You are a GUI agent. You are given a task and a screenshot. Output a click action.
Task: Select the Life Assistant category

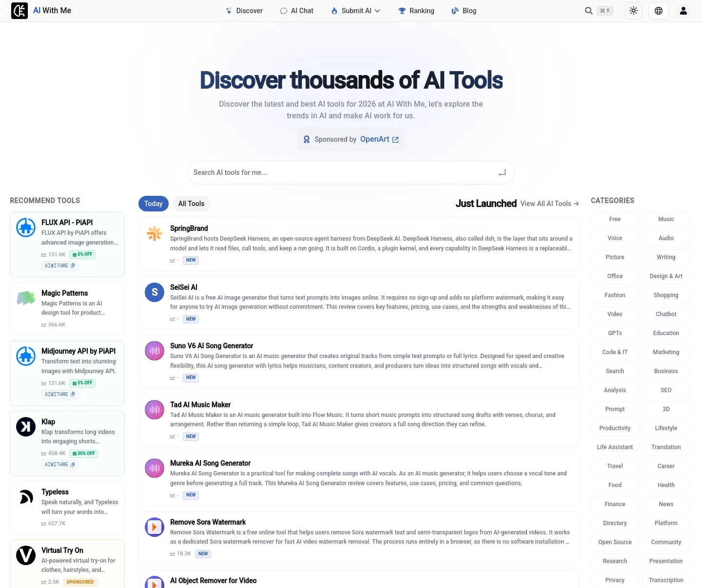coord(615,447)
